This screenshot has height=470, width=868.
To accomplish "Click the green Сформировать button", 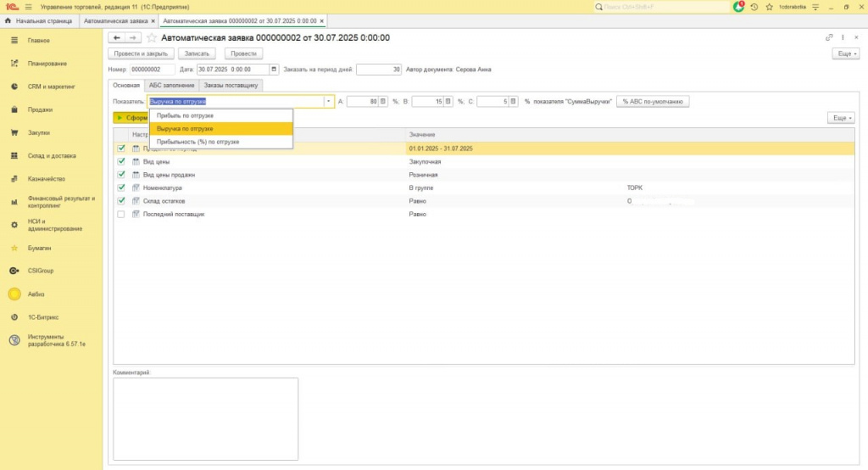I will pos(131,118).
